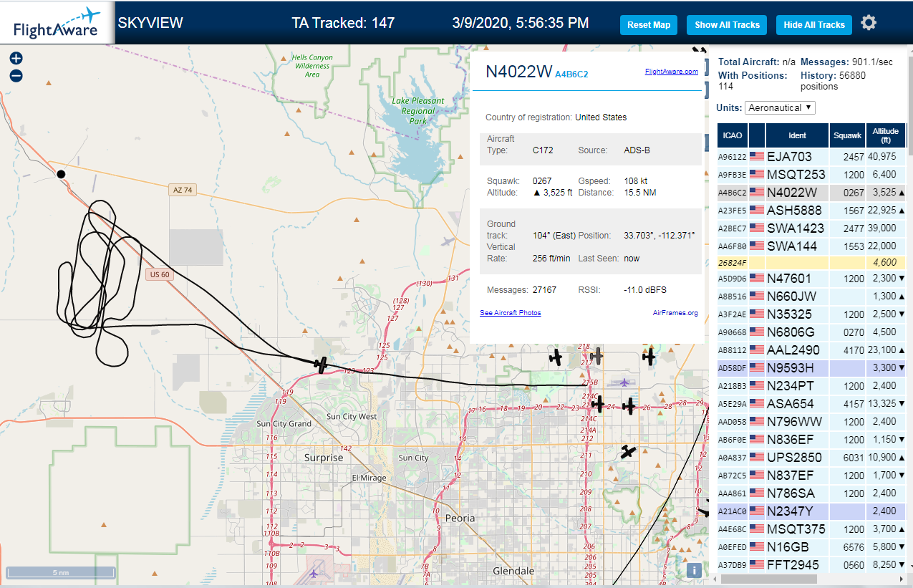Click the purple airport symbol on the map

[x=625, y=382]
